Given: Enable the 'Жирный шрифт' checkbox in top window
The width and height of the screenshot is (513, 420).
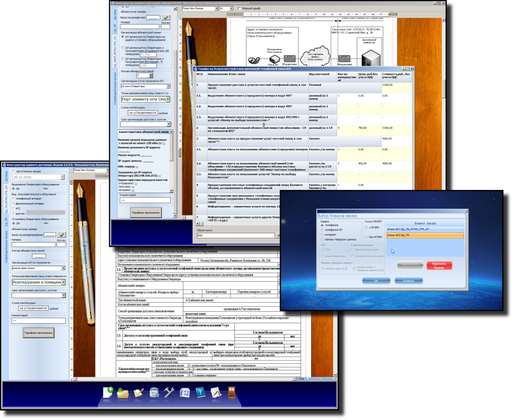Looking at the screenshot, I should (x=239, y=9).
